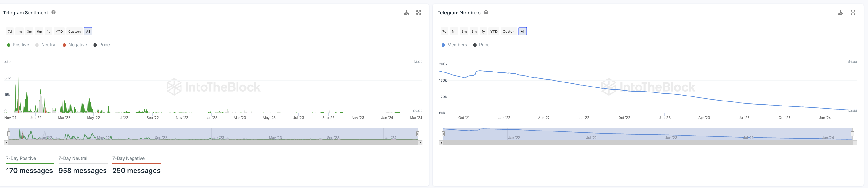Viewport: 868px width, 188px height.
Task: Expand Telegram Members chart to fullscreen
Action: point(853,12)
